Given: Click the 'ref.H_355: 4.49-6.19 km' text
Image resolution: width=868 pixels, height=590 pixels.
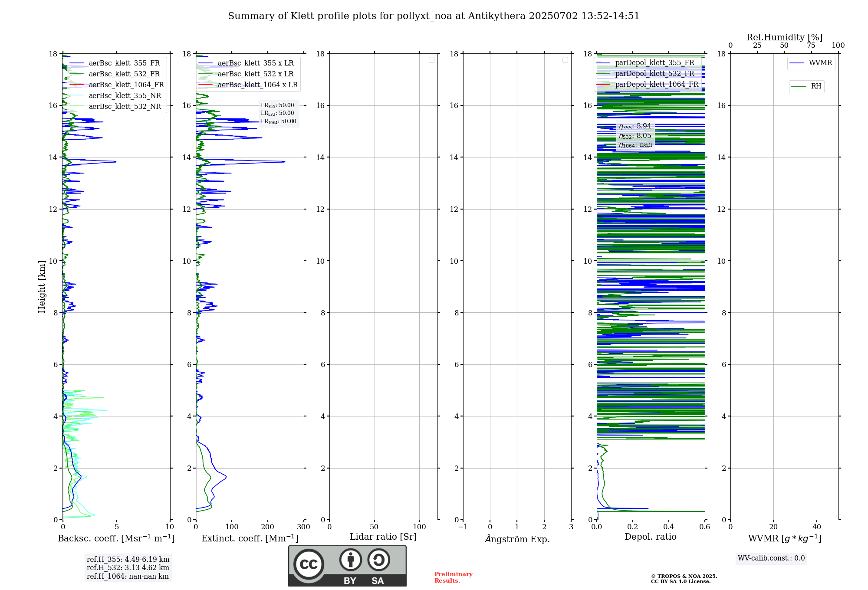Looking at the screenshot, I should 128,560.
